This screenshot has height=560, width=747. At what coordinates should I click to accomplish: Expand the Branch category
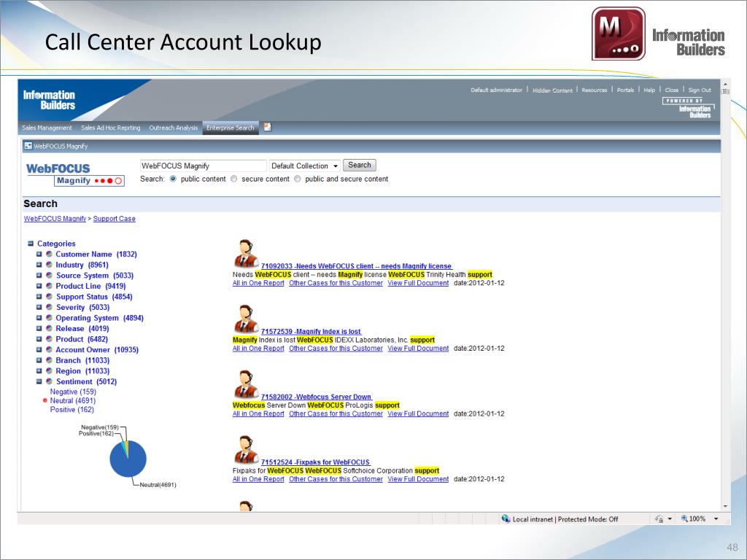39,360
